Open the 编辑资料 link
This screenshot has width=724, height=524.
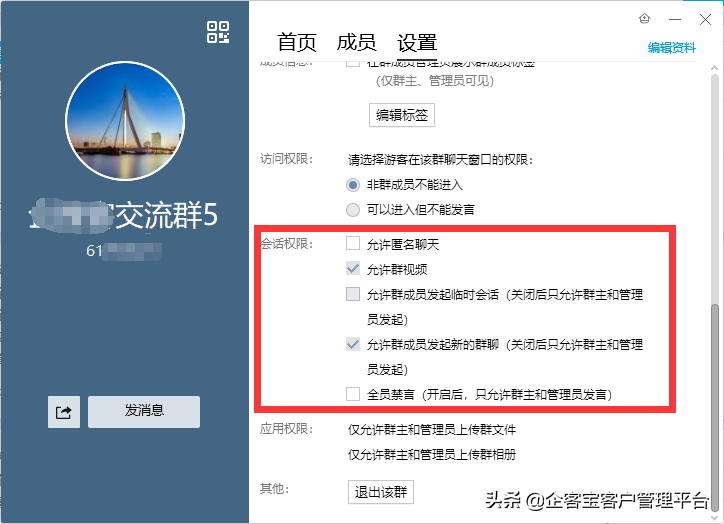[x=671, y=48]
